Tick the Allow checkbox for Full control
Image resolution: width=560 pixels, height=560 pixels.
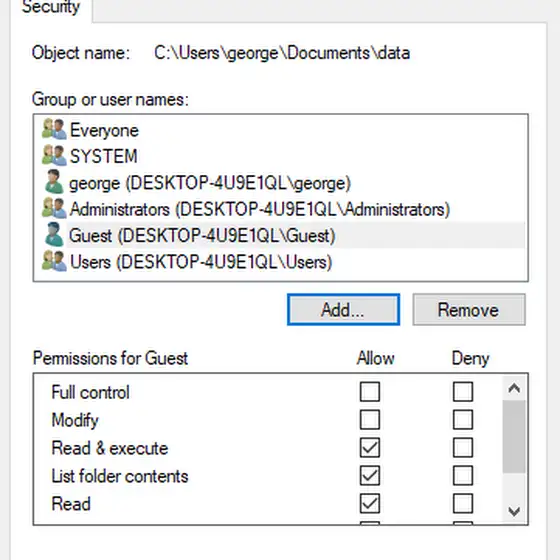pos(370,392)
